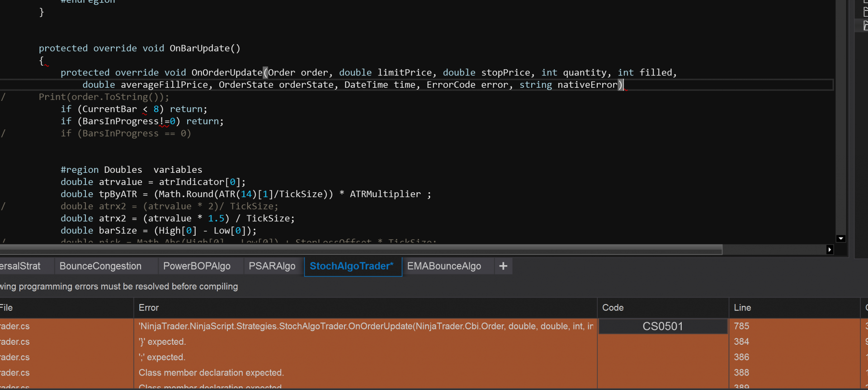The width and height of the screenshot is (868, 390).
Task: Select the PSARAlgo tab
Action: (x=272, y=266)
